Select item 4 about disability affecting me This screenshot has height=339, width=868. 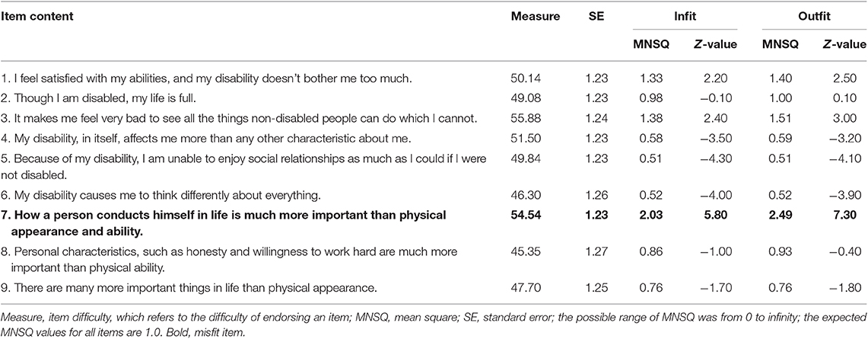195,137
